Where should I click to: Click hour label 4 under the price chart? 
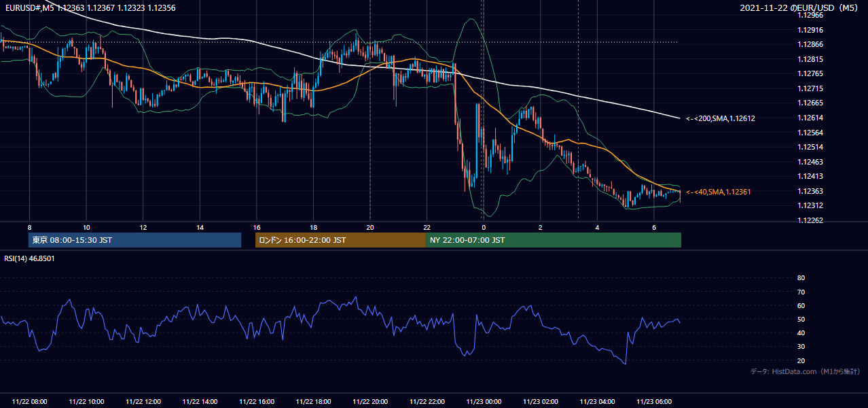(597, 227)
